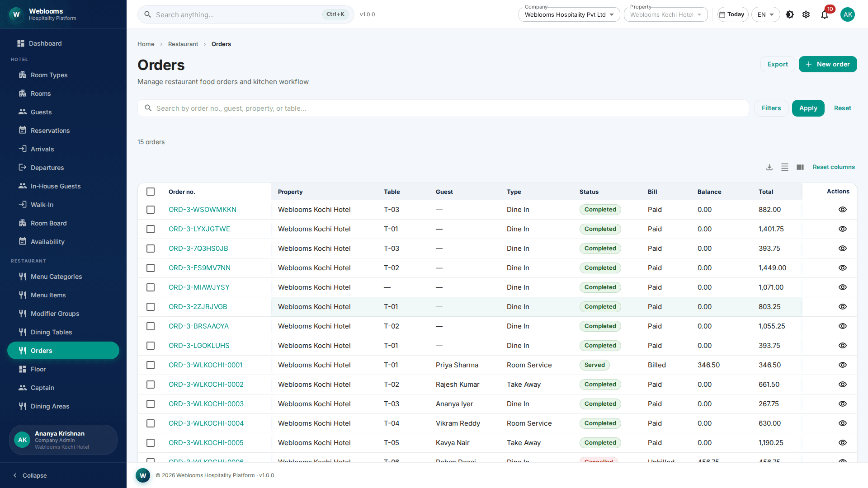Open Modifier Groups sidebar item
Screen dimensions: 868x488
click(x=63, y=314)
